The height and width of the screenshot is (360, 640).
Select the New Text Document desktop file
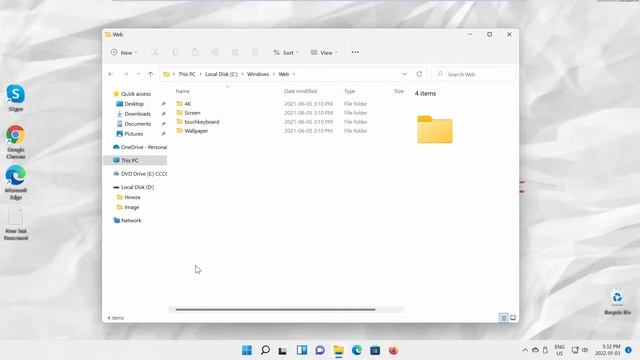tap(16, 223)
